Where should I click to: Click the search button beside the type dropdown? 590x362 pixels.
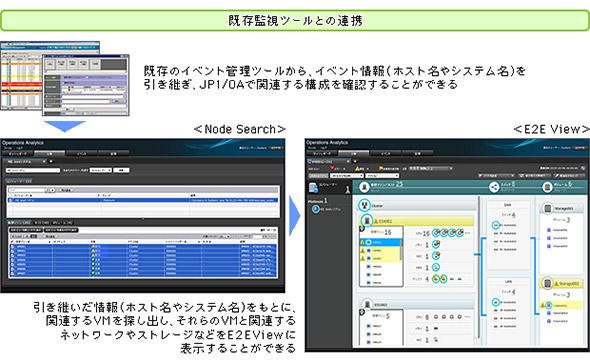pos(121,170)
